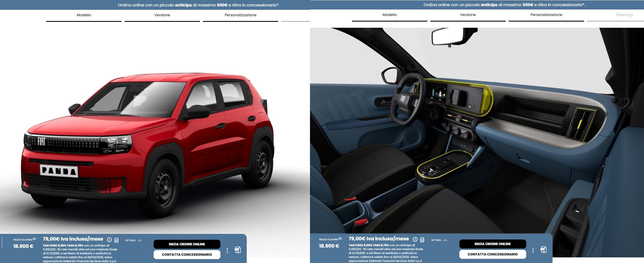This screenshot has height=263, width=644.
Task: Expand DETTAGLI chevron in interior view bar
Action: tap(445, 240)
